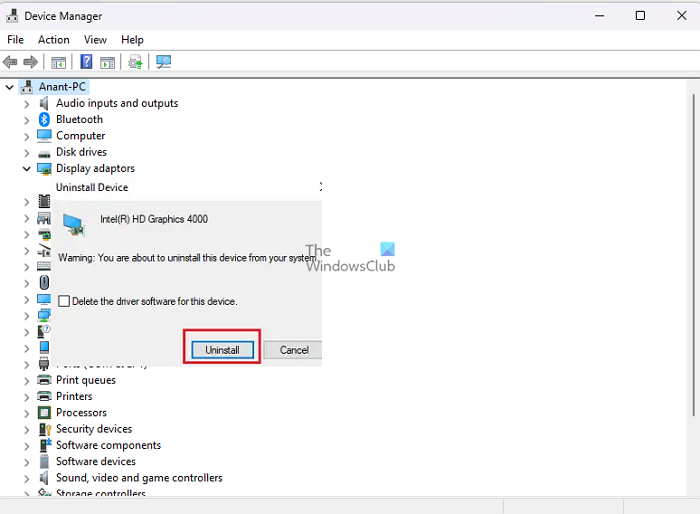Screen dimensions: 700x514
Task: Open the Help menu
Action: 132,40
